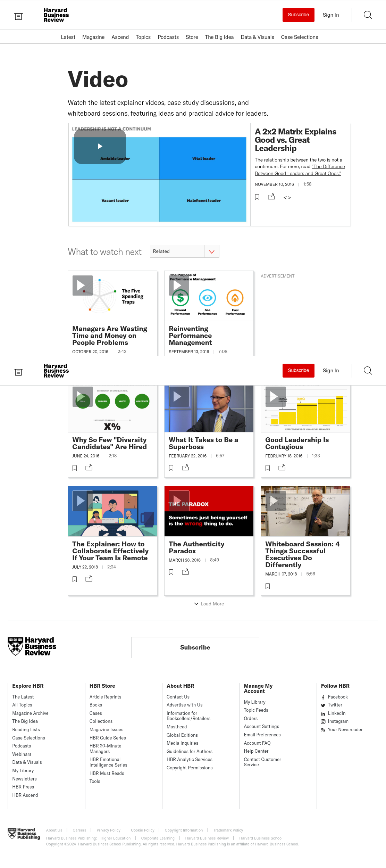Click the search magnifier in top header
The width and height of the screenshot is (386, 868).
click(x=368, y=15)
